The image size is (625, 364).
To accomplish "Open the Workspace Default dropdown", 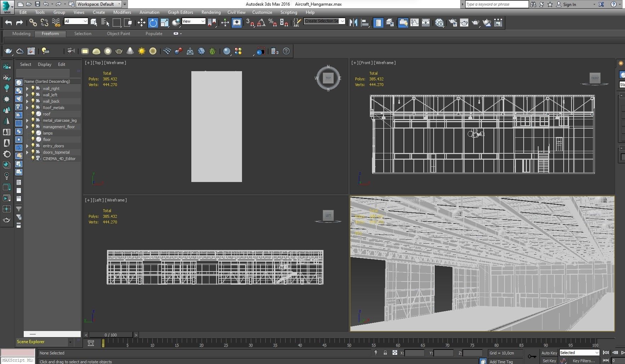I will coord(99,4).
